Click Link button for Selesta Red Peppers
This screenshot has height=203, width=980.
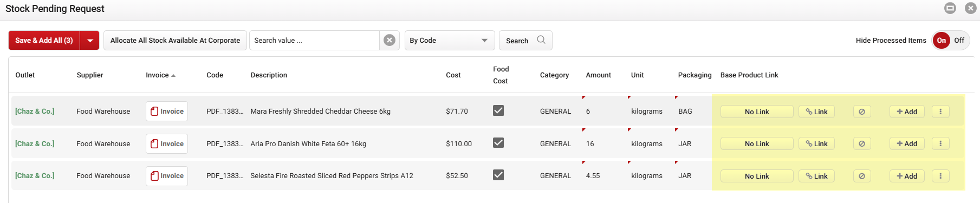816,176
